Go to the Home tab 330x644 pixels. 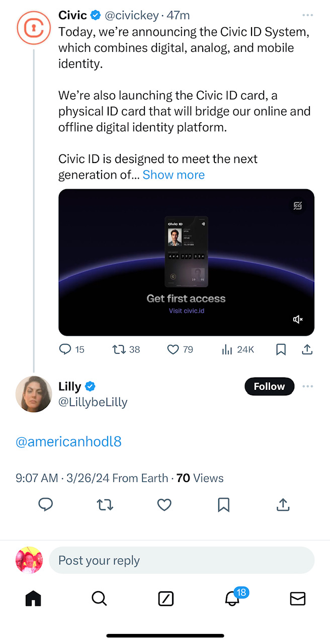coord(33,598)
